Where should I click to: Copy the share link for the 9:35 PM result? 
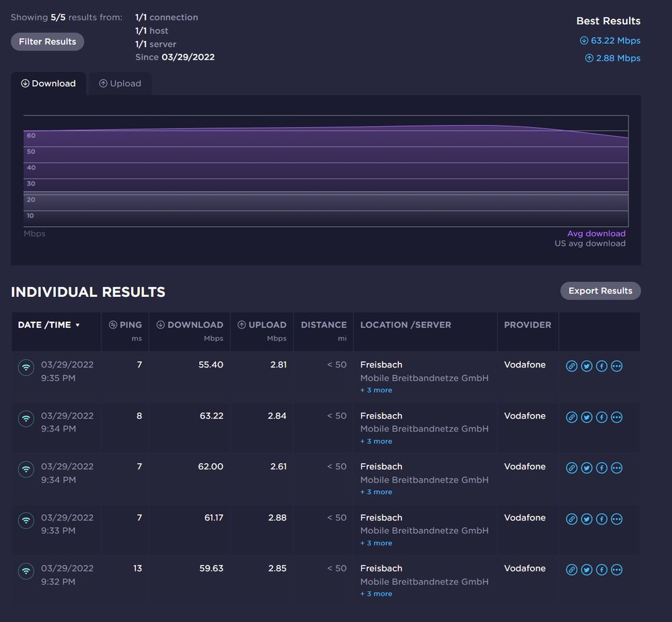[x=572, y=366]
